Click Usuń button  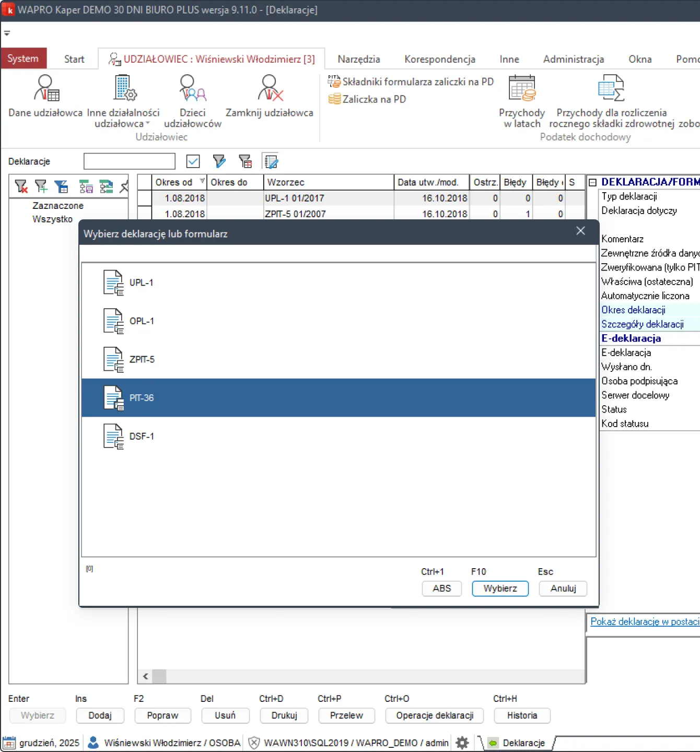click(x=225, y=715)
